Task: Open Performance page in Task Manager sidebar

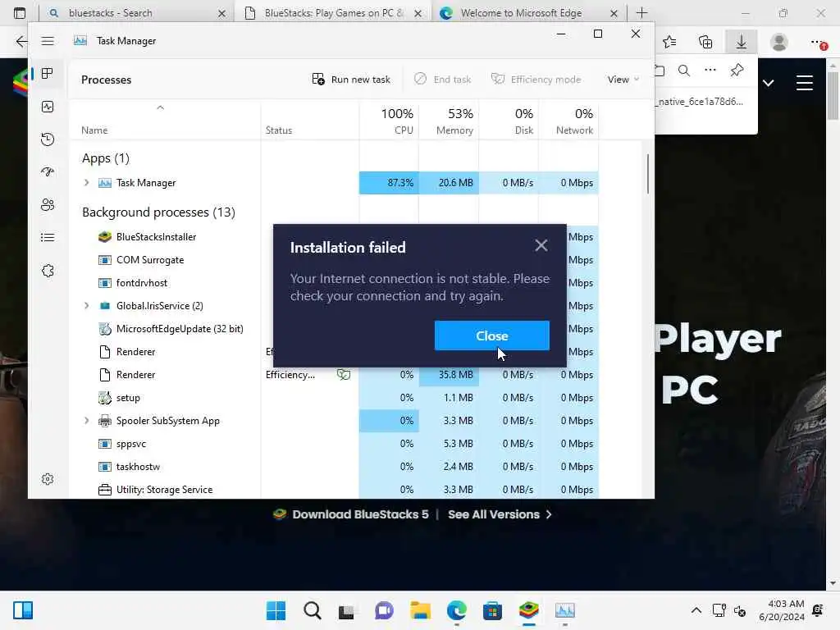Action: [48, 107]
